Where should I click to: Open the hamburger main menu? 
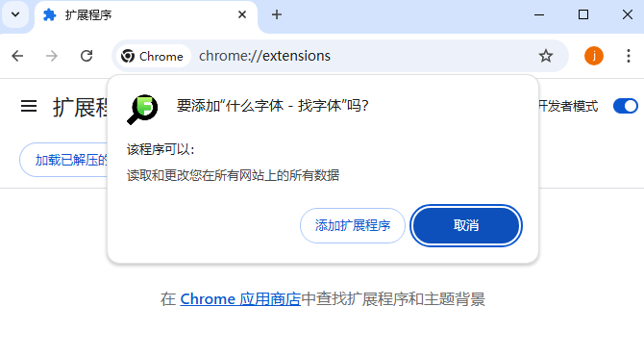click(29, 107)
